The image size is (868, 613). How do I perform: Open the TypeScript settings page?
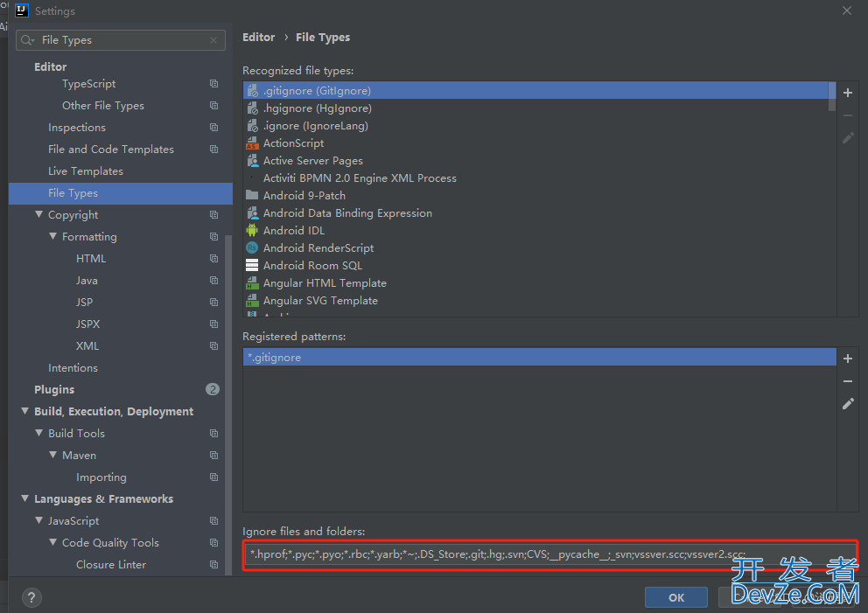click(x=88, y=84)
